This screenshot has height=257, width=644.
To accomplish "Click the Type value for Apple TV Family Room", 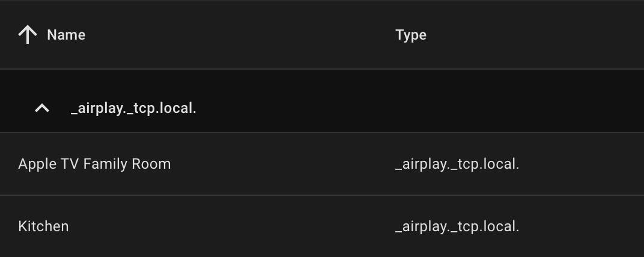I will (457, 164).
